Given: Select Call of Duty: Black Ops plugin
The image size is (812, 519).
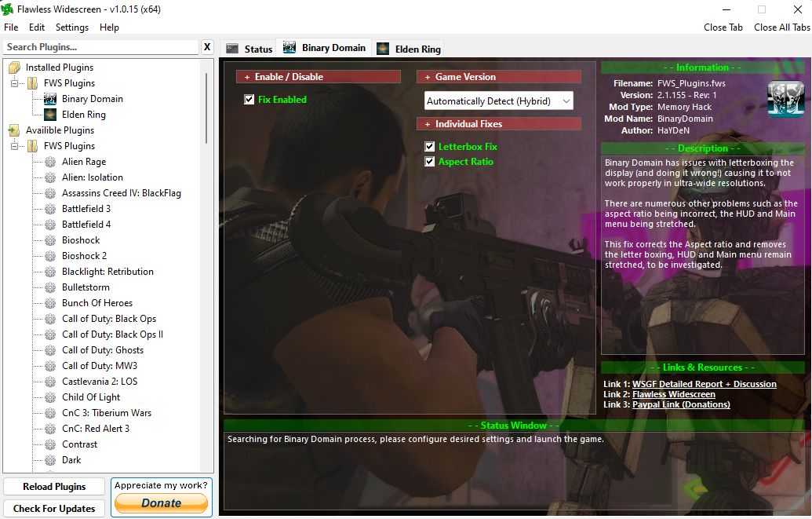Looking at the screenshot, I should (109, 319).
